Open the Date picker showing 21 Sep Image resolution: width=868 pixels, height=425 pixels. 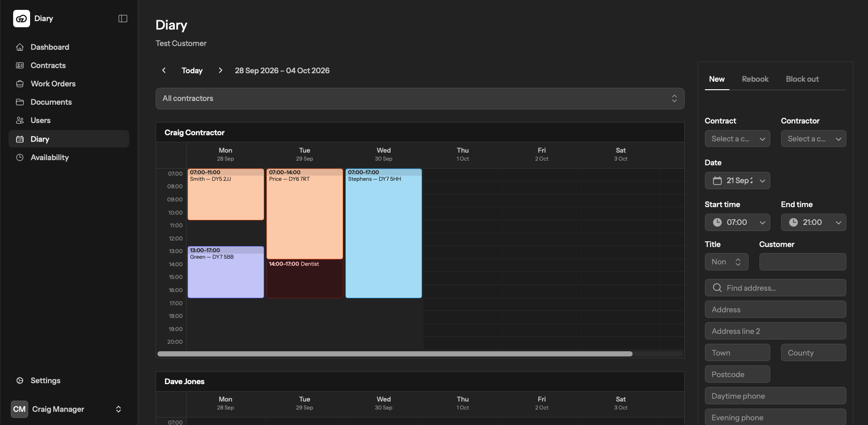(737, 180)
